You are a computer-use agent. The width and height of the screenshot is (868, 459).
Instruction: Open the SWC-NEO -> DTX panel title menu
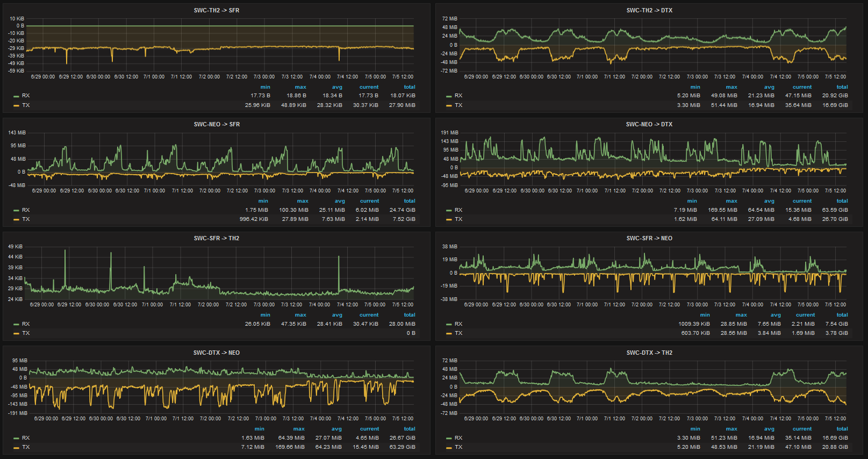click(x=649, y=124)
